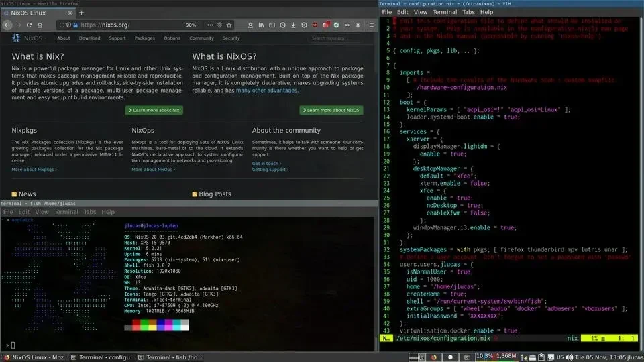Open View menu in fish terminal
The image size is (644, 362).
tap(42, 212)
